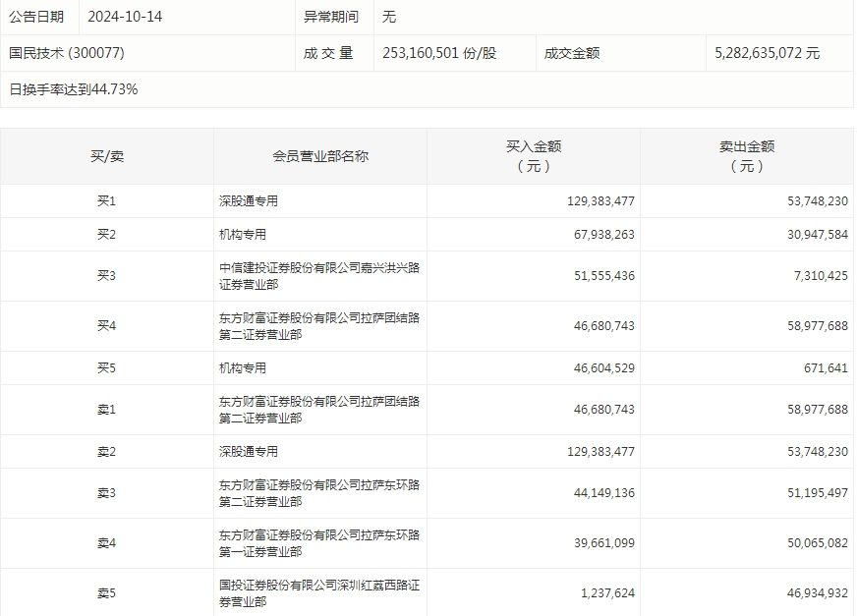Click the 卖出金额（元） column header

(x=747, y=156)
